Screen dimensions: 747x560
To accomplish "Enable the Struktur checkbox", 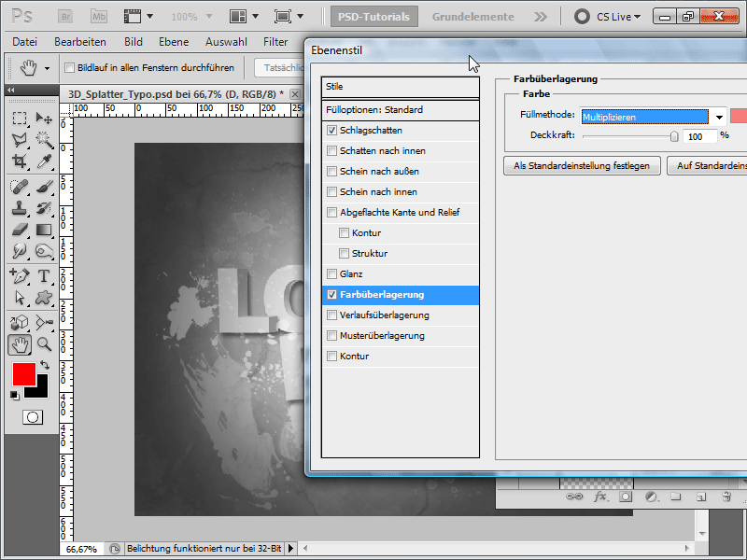I will (344, 253).
